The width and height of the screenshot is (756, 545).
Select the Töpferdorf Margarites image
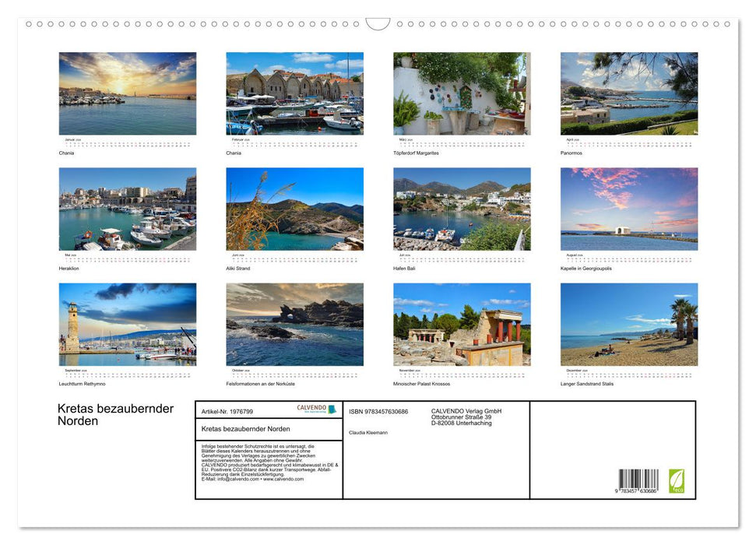[461, 93]
